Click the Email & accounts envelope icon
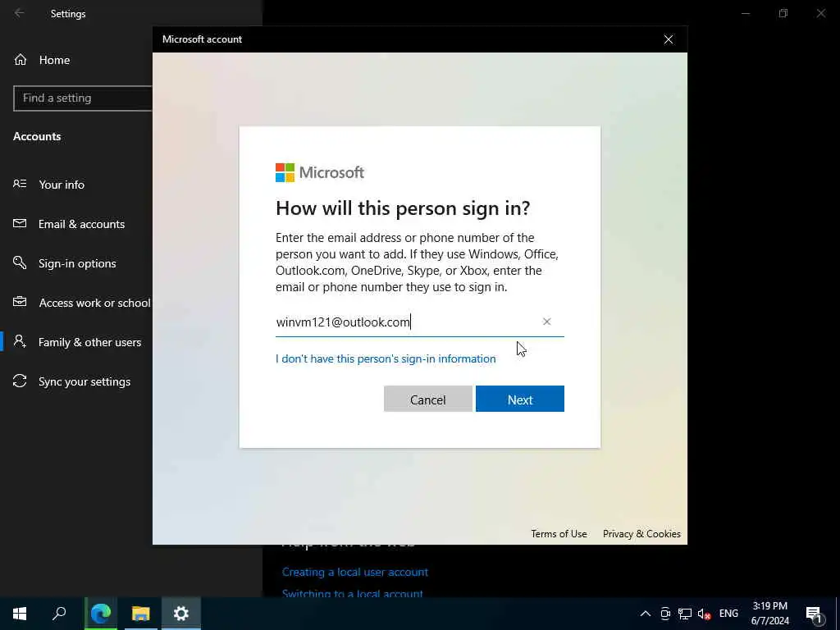Screen dimensions: 840x630 [20, 223]
